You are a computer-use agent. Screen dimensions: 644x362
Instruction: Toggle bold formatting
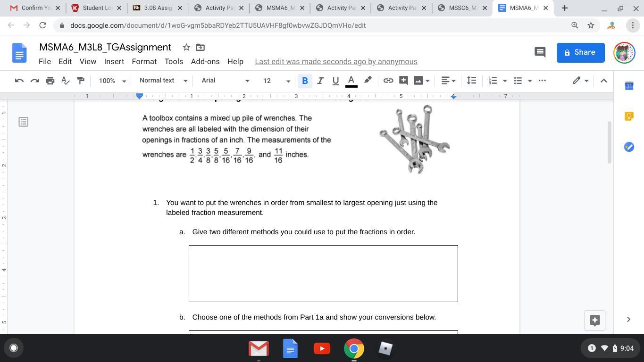tap(305, 81)
